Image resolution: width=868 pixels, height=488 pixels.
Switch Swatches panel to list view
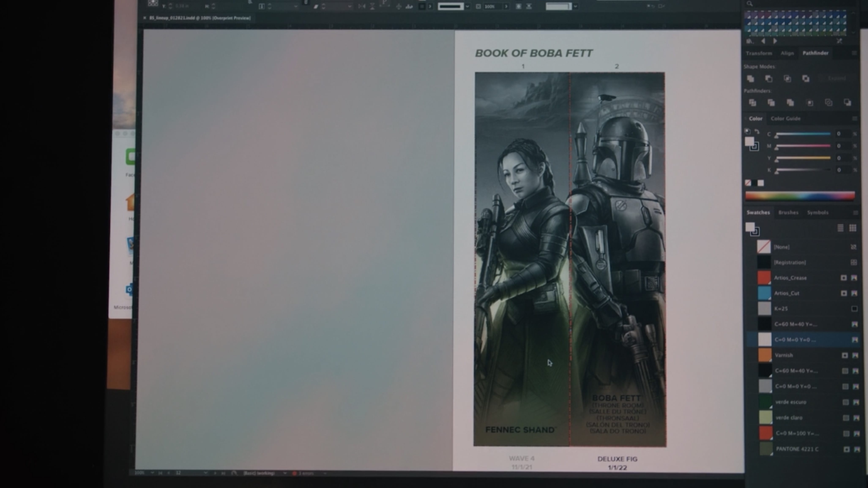tap(840, 228)
